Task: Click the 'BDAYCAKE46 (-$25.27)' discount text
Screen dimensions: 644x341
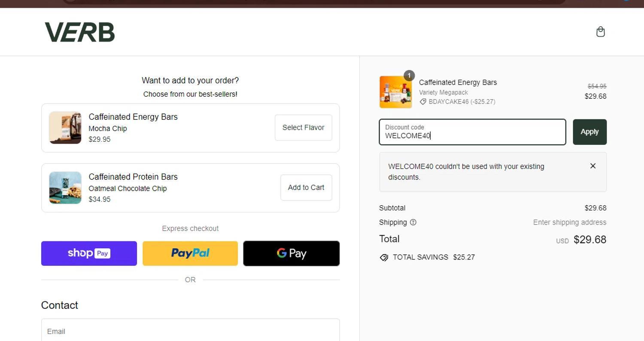Action: click(462, 102)
